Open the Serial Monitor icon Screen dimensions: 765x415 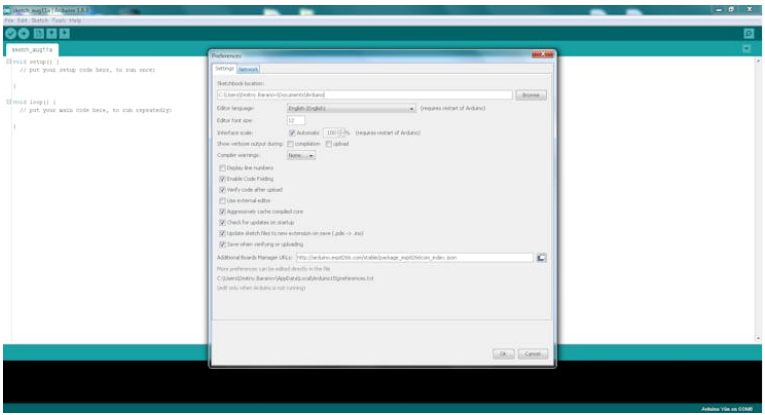pos(747,33)
